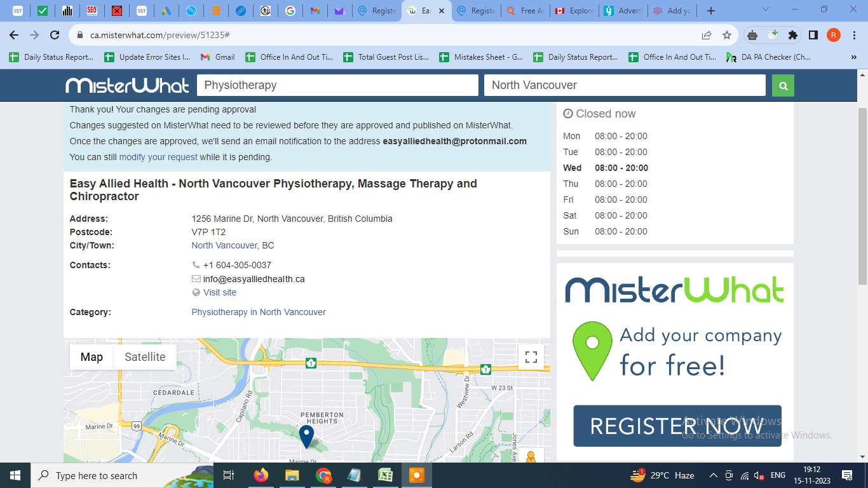This screenshot has height=488, width=868.
Task: Open Physiotherapy in North Vancouver category link
Action: tap(259, 312)
